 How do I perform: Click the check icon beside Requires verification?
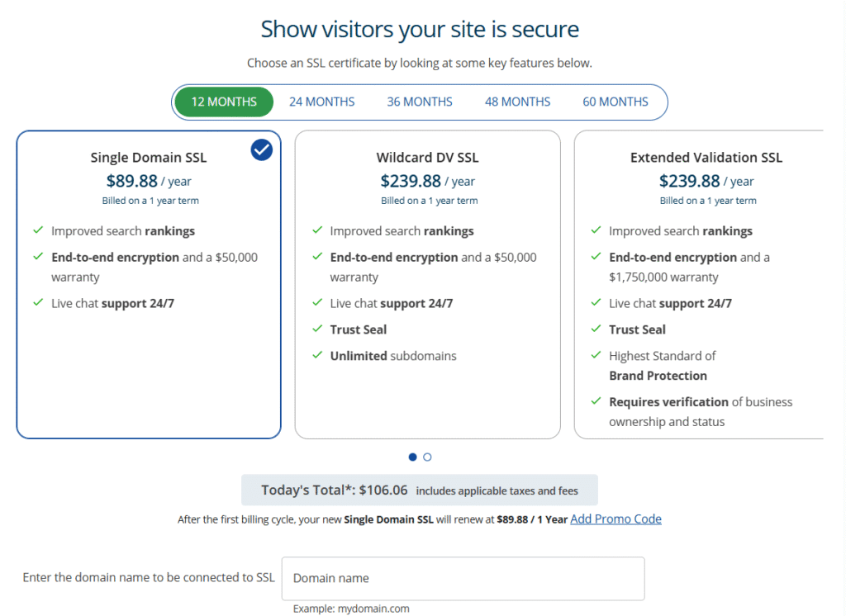click(x=596, y=401)
